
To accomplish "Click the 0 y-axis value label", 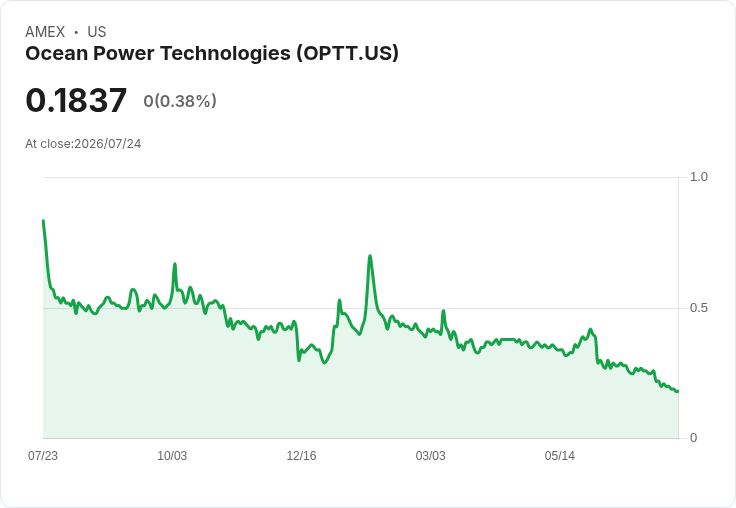I will tap(693, 438).
